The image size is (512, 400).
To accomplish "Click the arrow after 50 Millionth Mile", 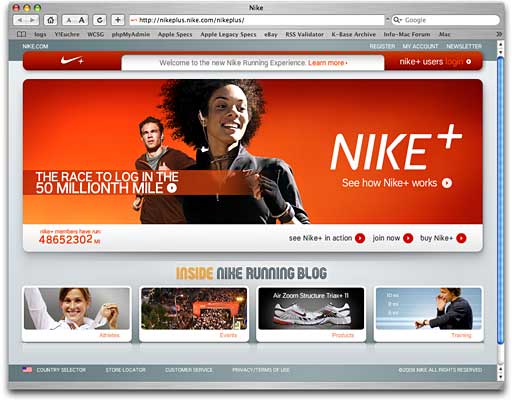I will click(x=172, y=188).
